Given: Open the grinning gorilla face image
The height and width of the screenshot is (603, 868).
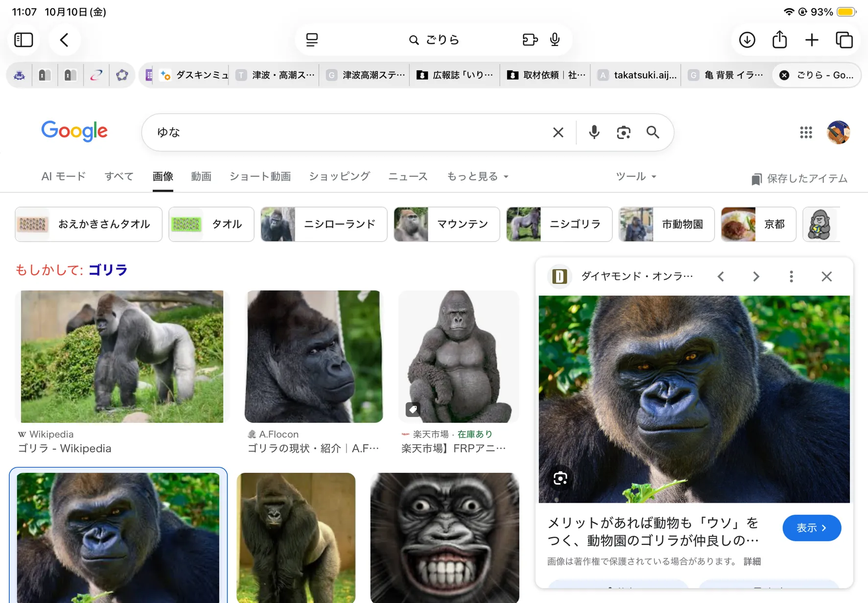Looking at the screenshot, I should pos(445,537).
